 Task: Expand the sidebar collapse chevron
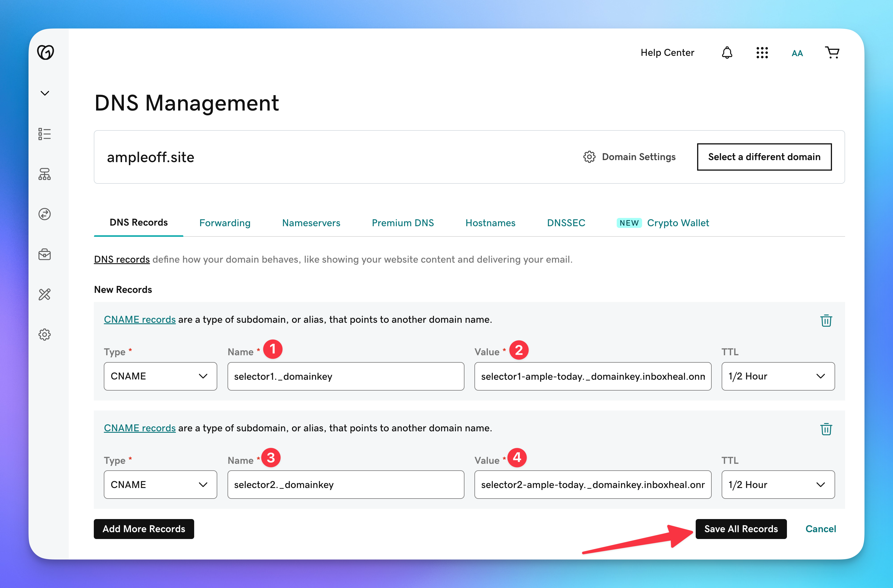(45, 93)
